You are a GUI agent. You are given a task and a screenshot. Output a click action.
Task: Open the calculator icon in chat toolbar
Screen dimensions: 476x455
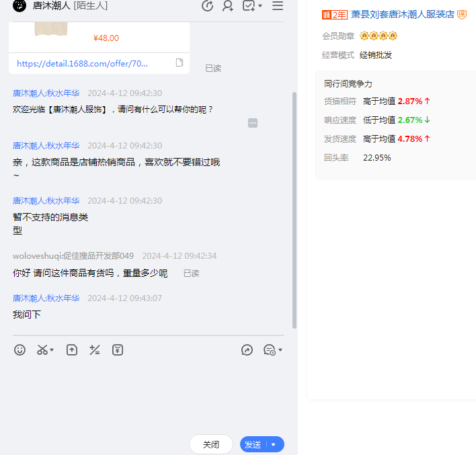(95, 350)
